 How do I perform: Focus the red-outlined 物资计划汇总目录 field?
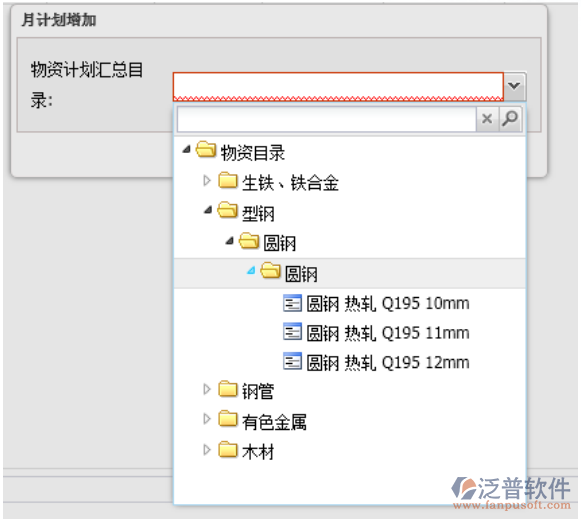pyautogui.click(x=338, y=87)
